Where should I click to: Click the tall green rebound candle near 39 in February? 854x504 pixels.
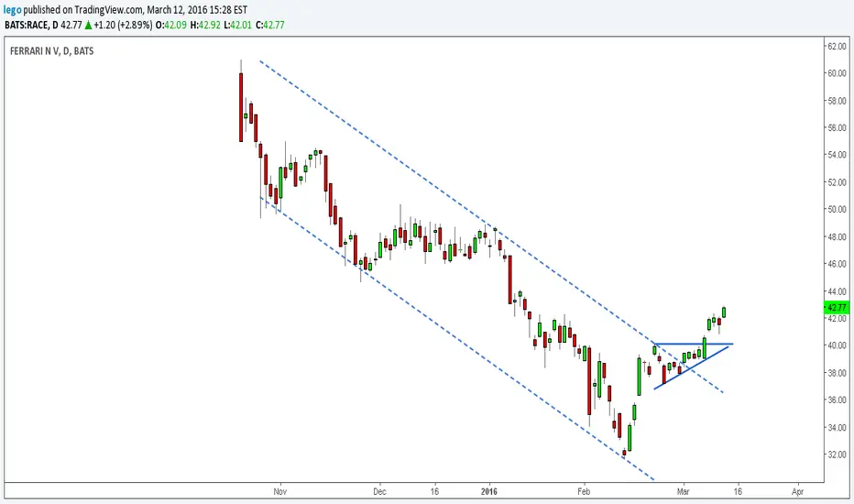tap(639, 377)
